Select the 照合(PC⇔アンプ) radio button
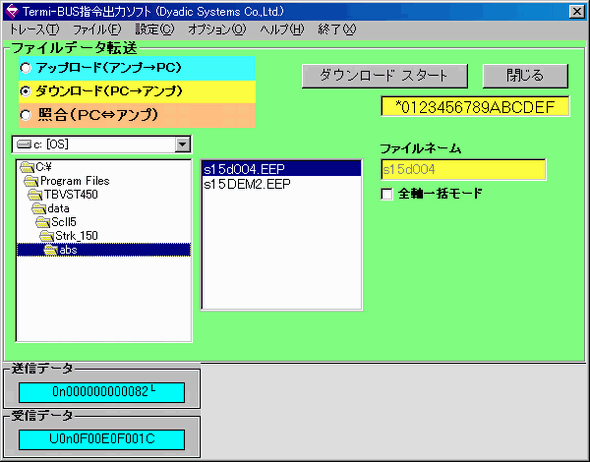590x462 pixels. click(x=26, y=115)
